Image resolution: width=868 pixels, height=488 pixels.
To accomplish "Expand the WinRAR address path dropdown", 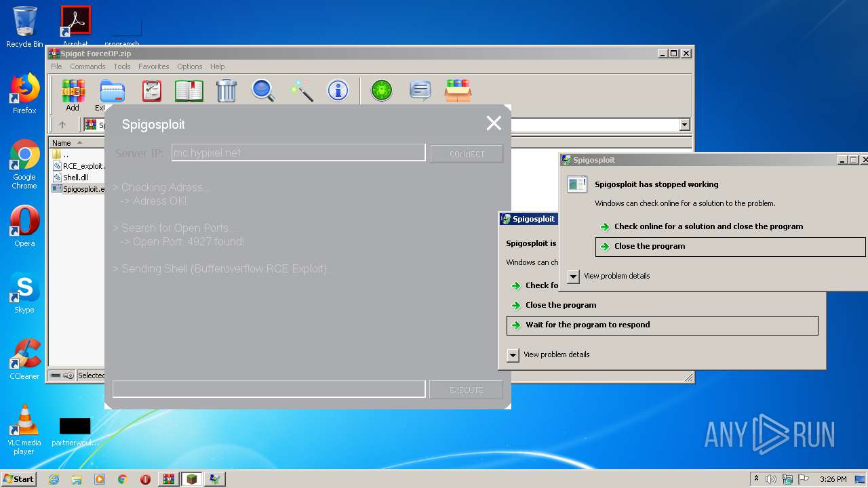I will pos(684,125).
